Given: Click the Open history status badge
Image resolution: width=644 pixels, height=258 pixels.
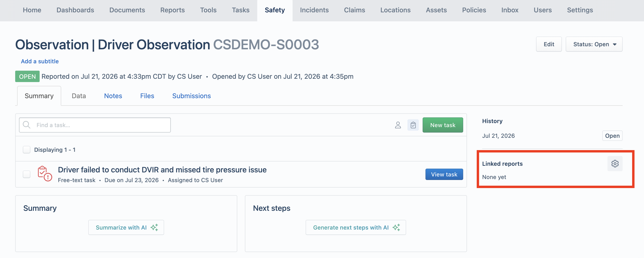Looking at the screenshot, I should pyautogui.click(x=612, y=136).
